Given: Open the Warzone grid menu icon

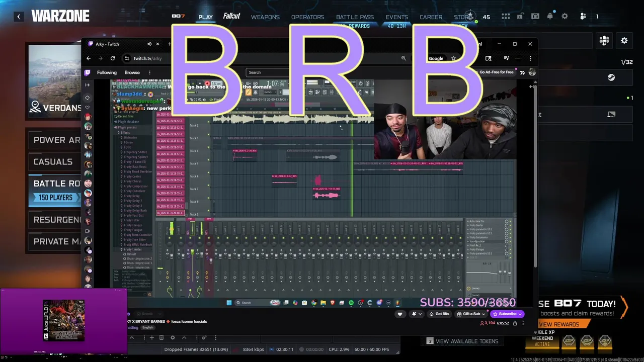Looking at the screenshot, I should tap(506, 17).
